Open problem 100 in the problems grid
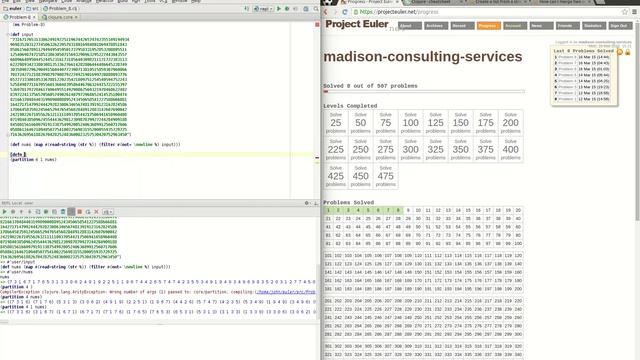This screenshot has height=360, width=640. [x=518, y=243]
